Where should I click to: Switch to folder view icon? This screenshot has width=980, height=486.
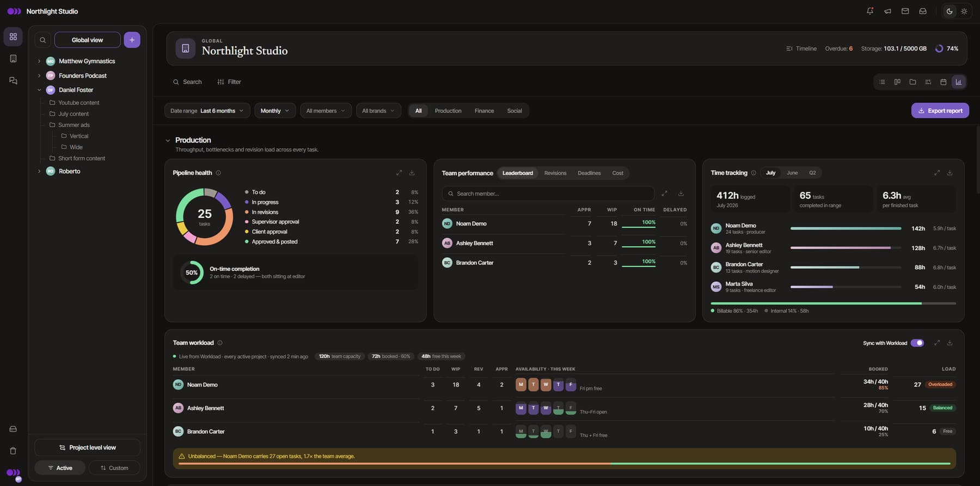click(x=912, y=82)
